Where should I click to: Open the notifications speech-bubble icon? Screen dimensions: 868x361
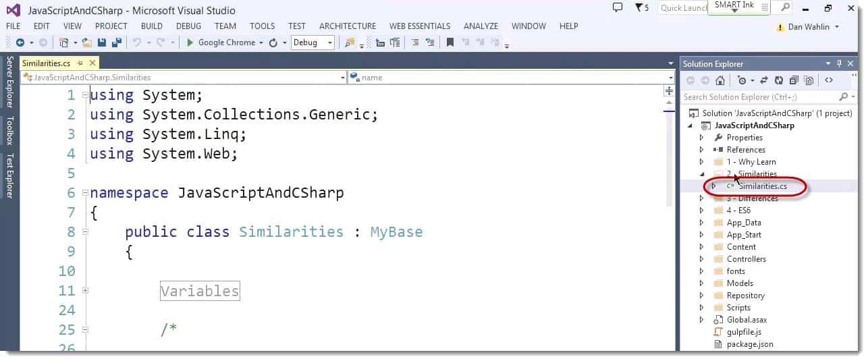click(x=617, y=7)
